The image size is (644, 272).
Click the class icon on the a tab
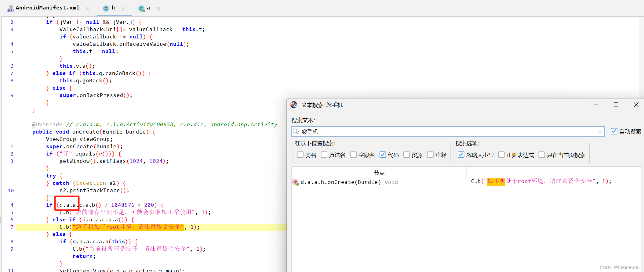(x=141, y=9)
